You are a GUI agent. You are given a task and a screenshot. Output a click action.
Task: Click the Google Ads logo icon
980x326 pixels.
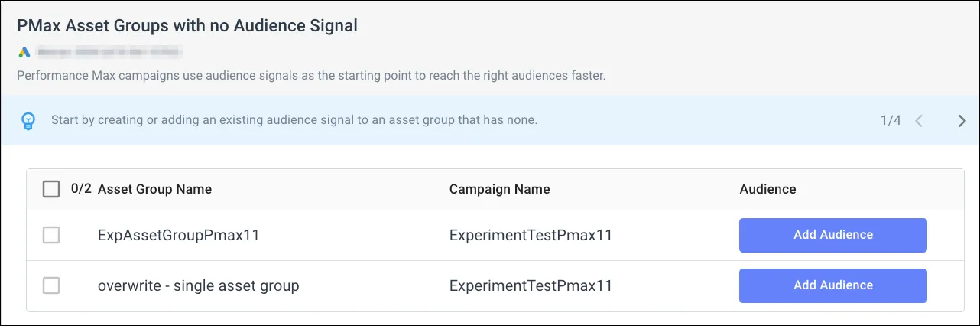pos(24,53)
